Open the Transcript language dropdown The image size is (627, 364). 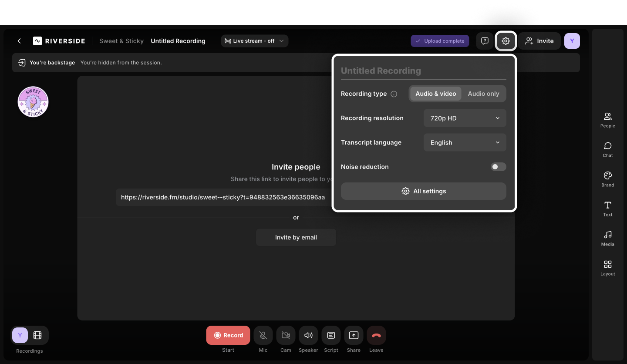point(465,142)
